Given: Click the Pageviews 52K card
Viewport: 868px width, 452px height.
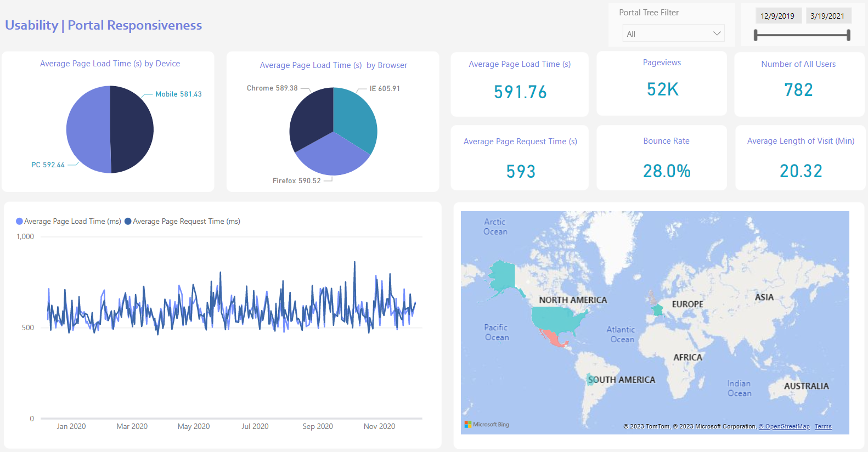Looking at the screenshot, I should pos(662,83).
